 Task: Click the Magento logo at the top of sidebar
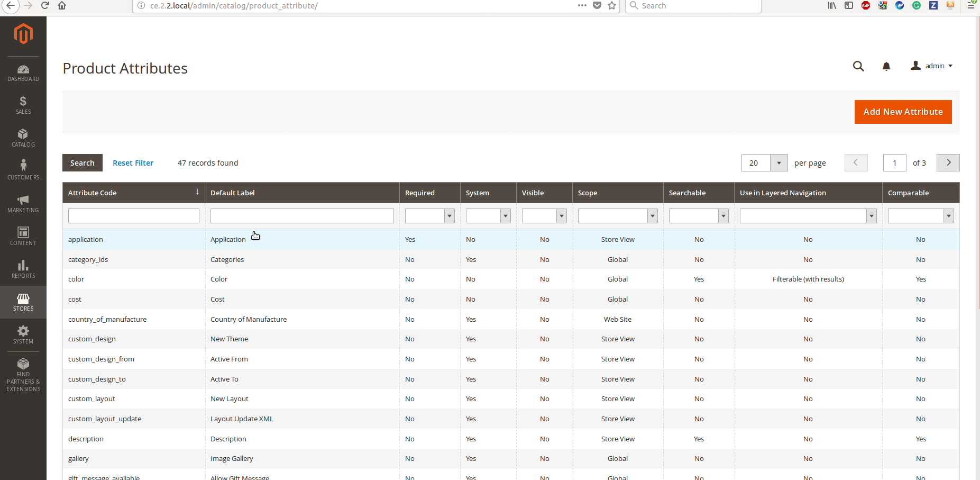click(23, 33)
